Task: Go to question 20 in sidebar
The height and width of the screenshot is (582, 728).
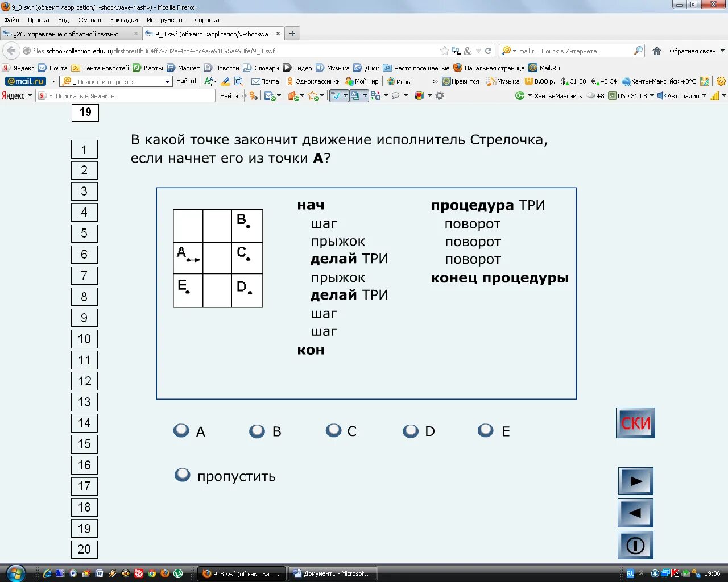Action: pos(84,549)
